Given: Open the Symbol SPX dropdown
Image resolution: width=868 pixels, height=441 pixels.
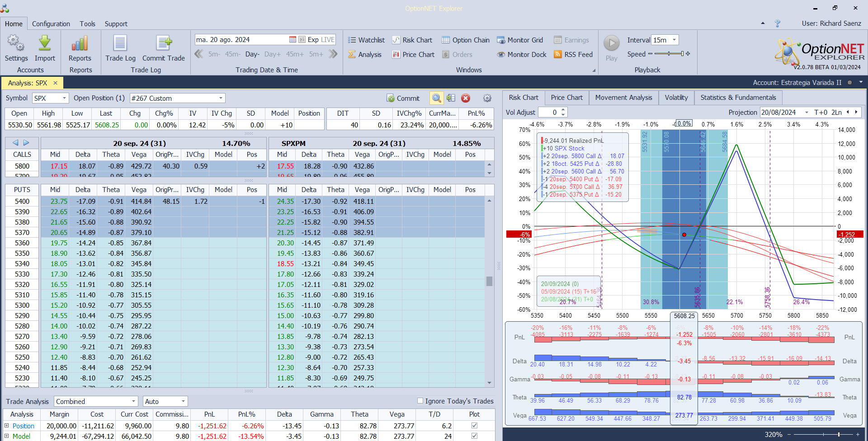Looking at the screenshot, I should click(64, 98).
